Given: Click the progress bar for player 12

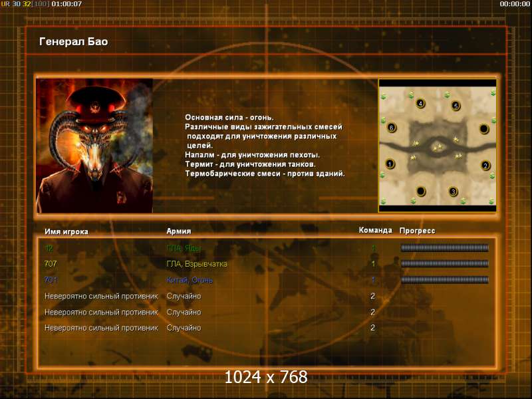Looking at the screenshot, I should pyautogui.click(x=444, y=248).
